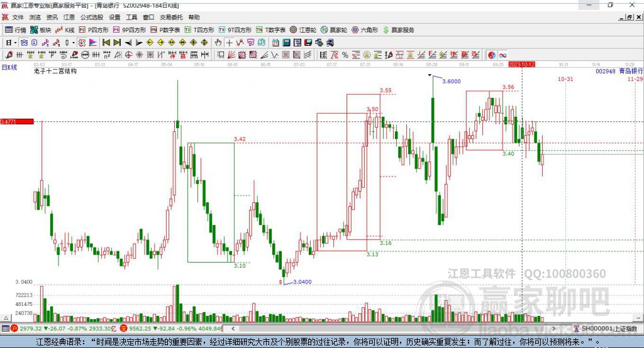
Task: Click the 沪 Shanghai index status icon
Action: pos(14,329)
